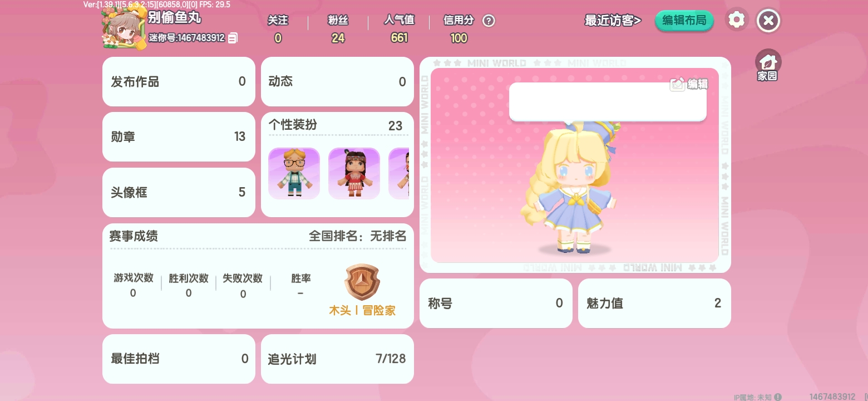
Task: Open the 发布作品 panel
Action: [179, 81]
